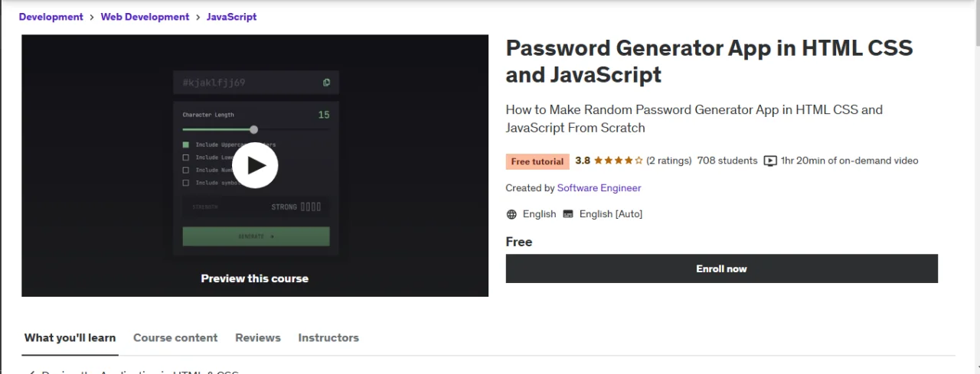The height and width of the screenshot is (374, 980).
Task: Click the (2 ratings) text
Action: click(x=669, y=161)
